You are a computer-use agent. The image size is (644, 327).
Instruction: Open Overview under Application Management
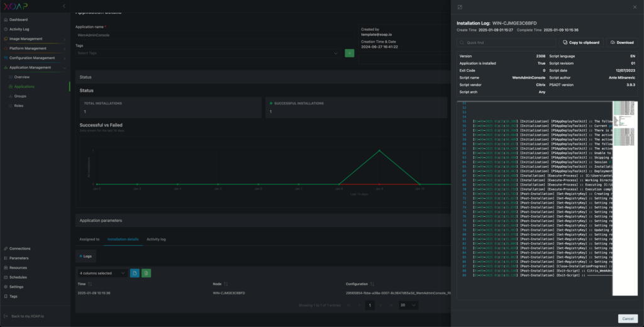pos(22,77)
